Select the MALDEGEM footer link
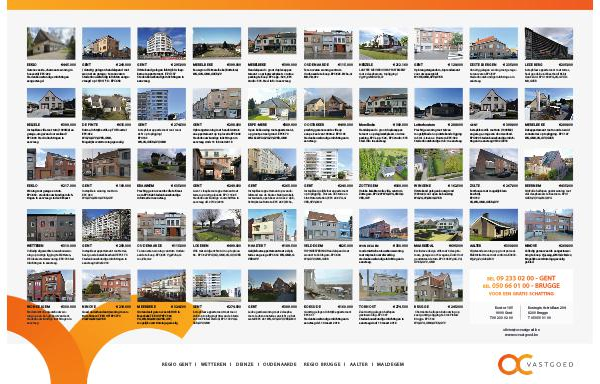This screenshot has height=384, width=600. click(390, 364)
